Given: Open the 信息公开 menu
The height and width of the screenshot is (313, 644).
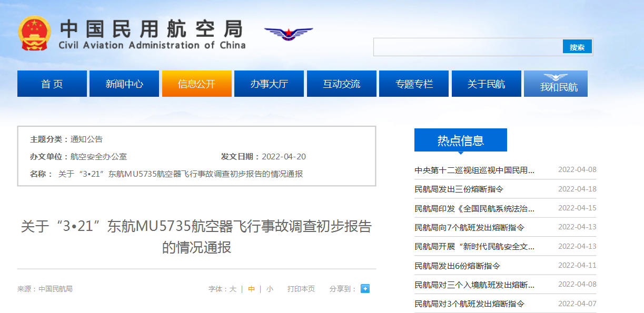Looking at the screenshot, I should click(197, 84).
